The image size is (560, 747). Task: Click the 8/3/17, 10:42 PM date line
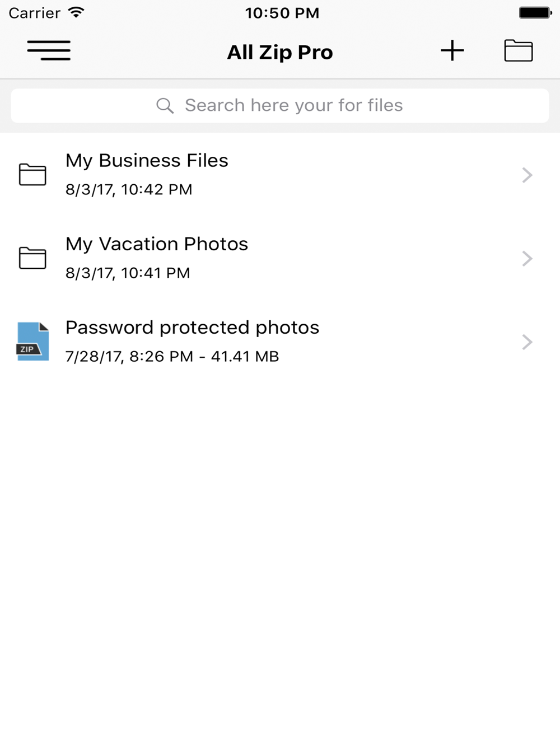pos(129,189)
